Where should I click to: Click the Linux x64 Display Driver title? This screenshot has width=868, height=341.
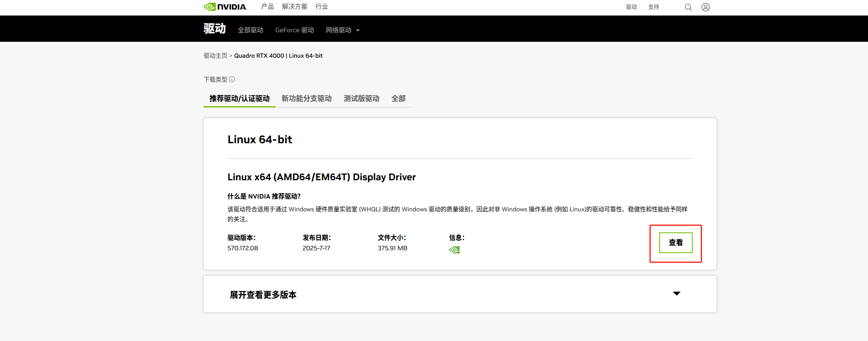322,177
